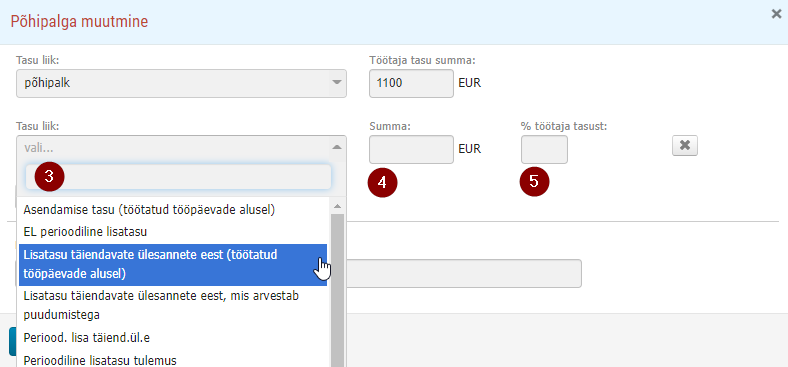Select EL perioodiline lisatasu option
788x367 pixels.
tap(173, 232)
